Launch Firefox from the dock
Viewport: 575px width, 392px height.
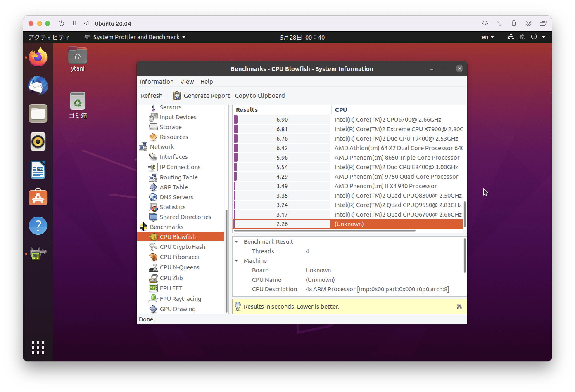click(38, 57)
